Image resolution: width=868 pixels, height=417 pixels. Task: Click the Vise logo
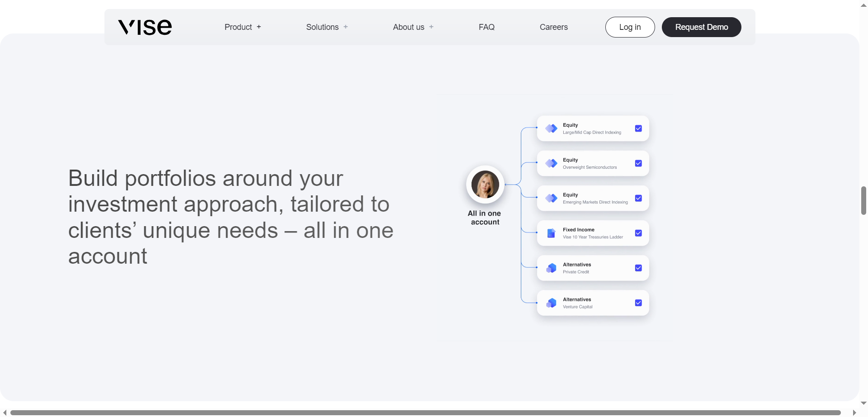[x=145, y=27]
